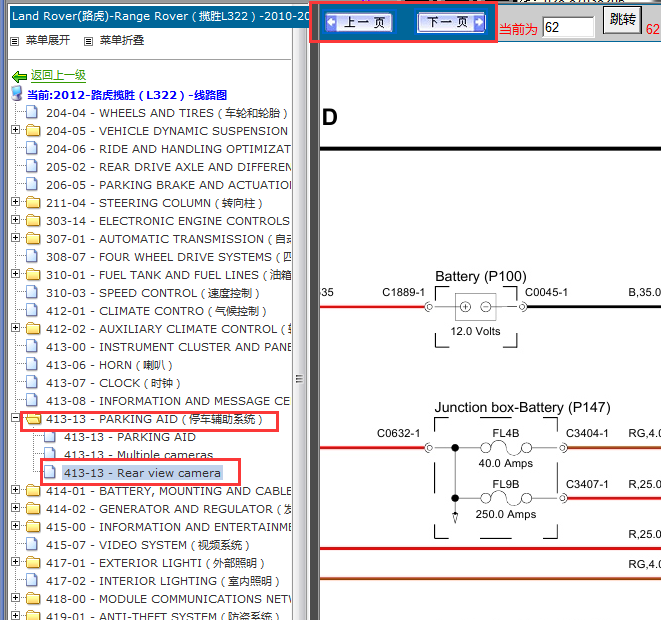Select 413-13 Rear view camera document
Viewport: 661px width, 620px height.
click(142, 473)
